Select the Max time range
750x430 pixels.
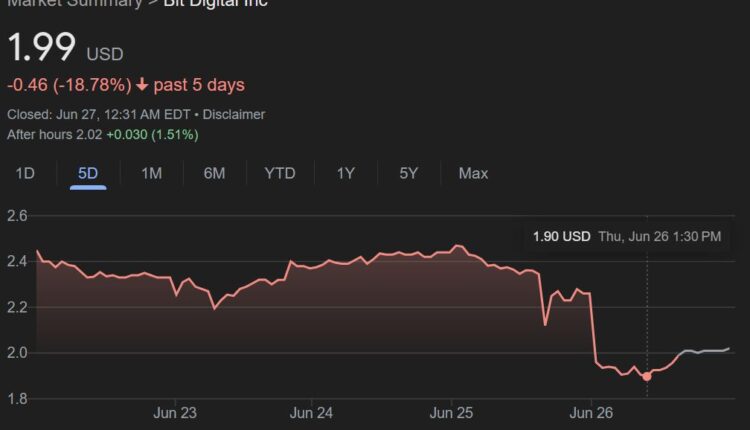click(473, 173)
